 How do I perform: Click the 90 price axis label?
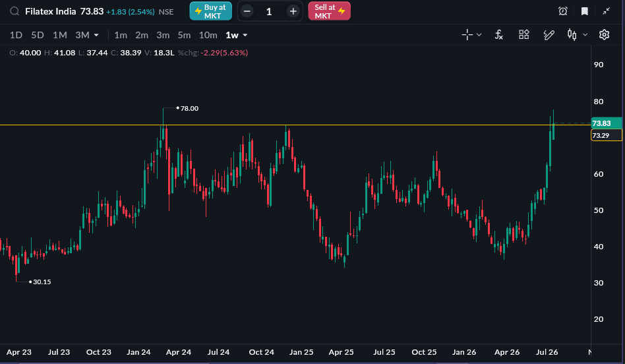598,65
